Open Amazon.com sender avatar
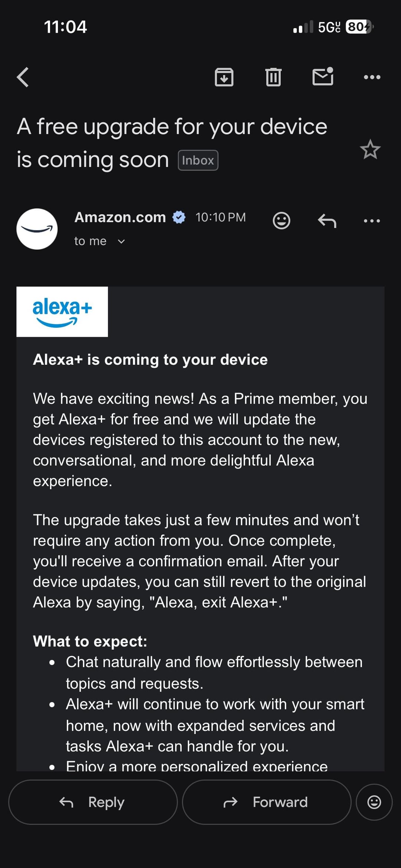The width and height of the screenshot is (401, 868). click(x=37, y=229)
